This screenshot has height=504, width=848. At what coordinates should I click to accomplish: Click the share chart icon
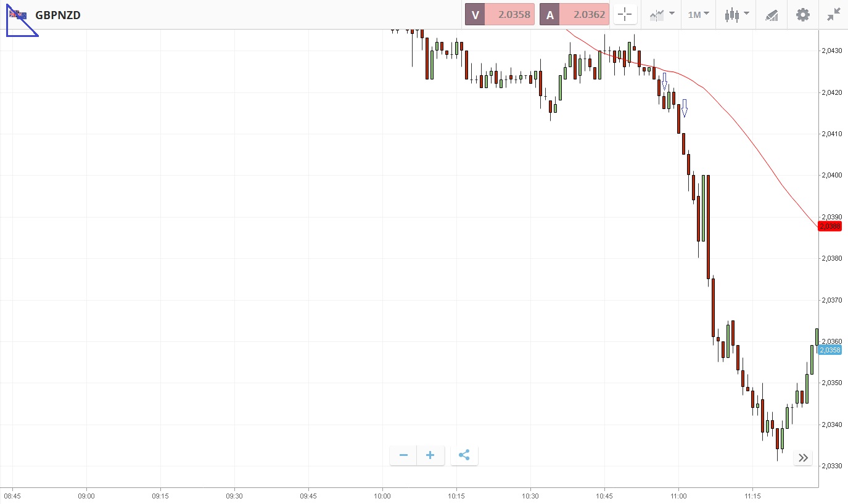click(464, 455)
